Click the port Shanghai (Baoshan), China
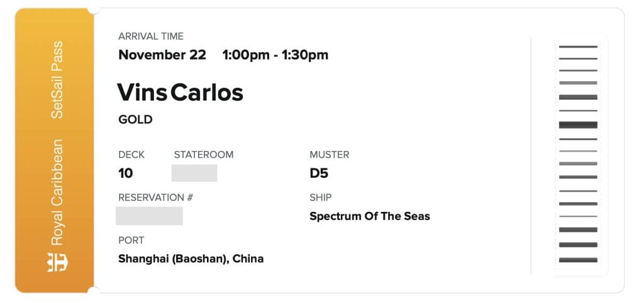The image size is (644, 303). (x=191, y=258)
